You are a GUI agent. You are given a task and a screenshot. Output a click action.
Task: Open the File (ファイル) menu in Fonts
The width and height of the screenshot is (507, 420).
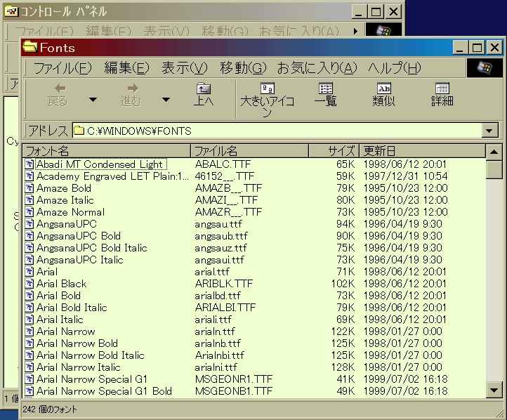click(x=62, y=68)
